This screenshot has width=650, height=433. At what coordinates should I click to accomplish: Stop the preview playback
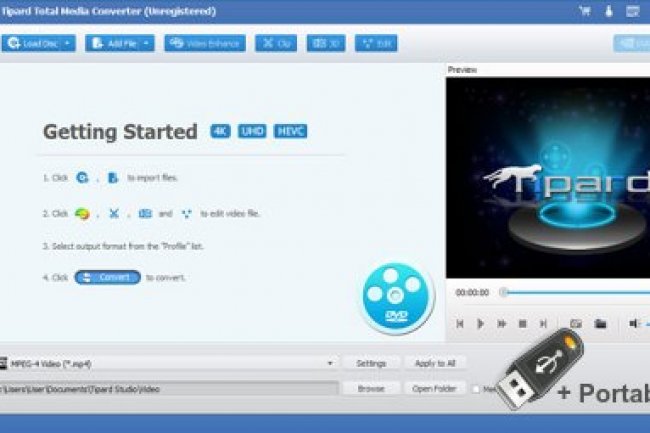[x=522, y=324]
